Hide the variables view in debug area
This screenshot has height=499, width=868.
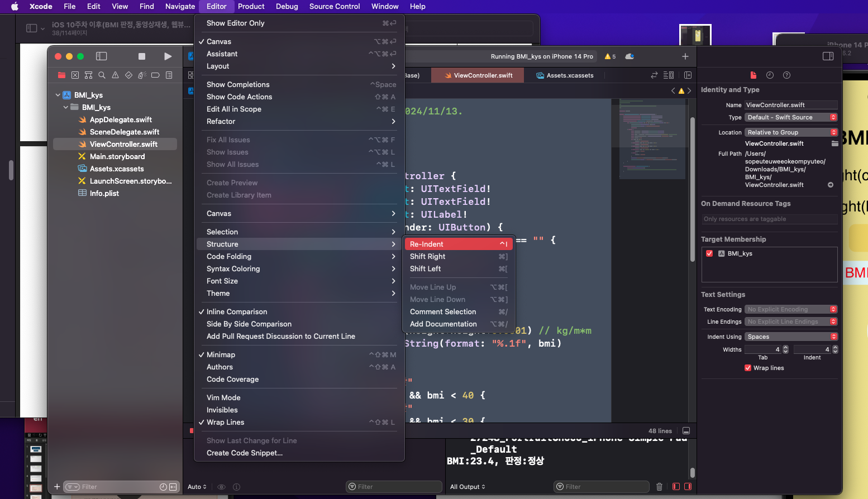click(x=676, y=487)
